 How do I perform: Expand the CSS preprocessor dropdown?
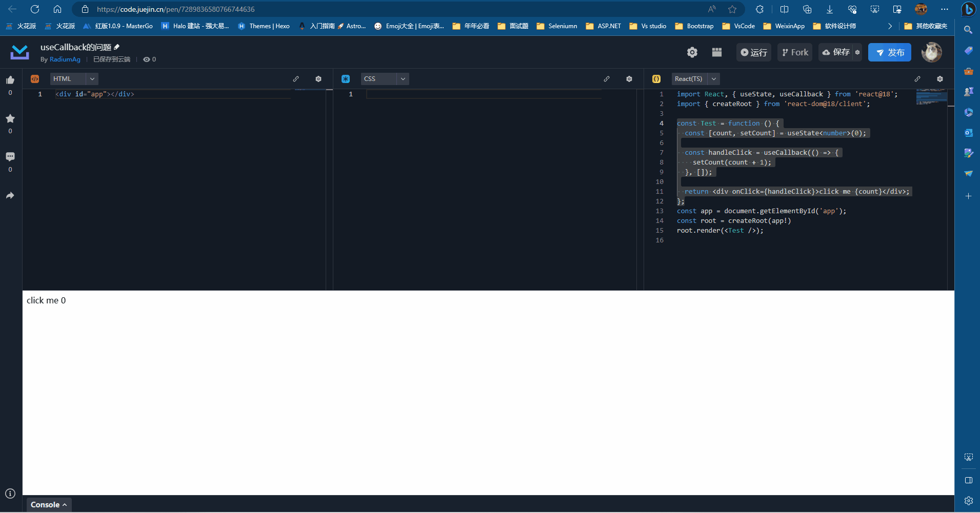click(403, 79)
